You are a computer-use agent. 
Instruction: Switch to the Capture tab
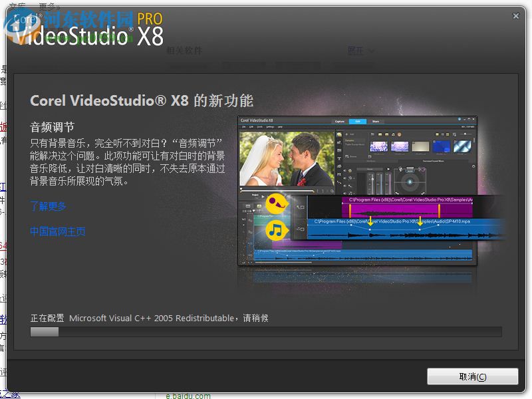(x=340, y=121)
